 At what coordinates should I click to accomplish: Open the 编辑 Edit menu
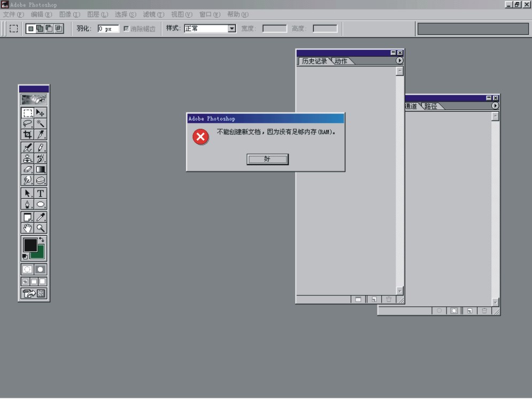point(41,14)
